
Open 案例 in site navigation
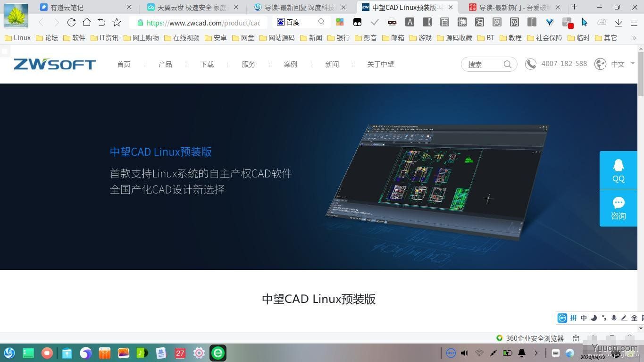(290, 64)
